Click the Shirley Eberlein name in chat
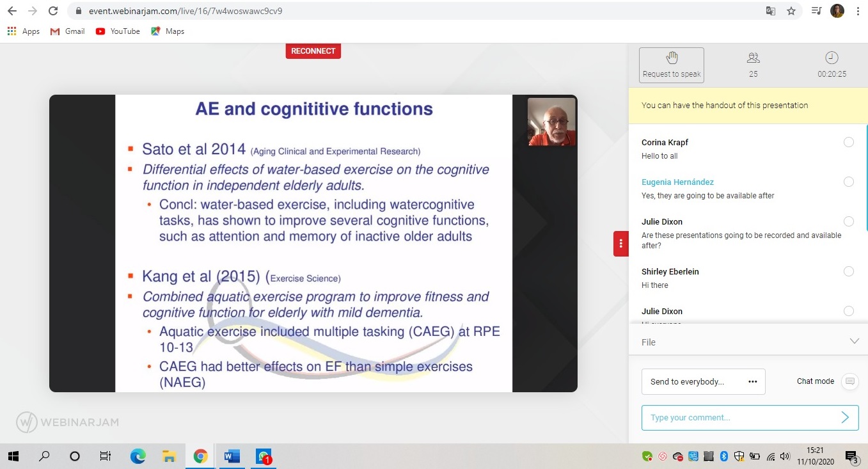Screen dimensions: 868x469 670,272
